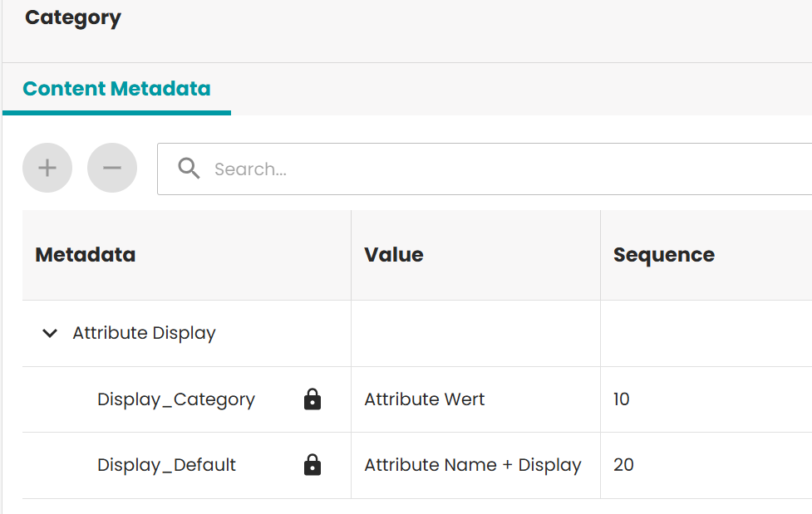Remove a metadata entry
812x514 pixels.
pos(112,168)
